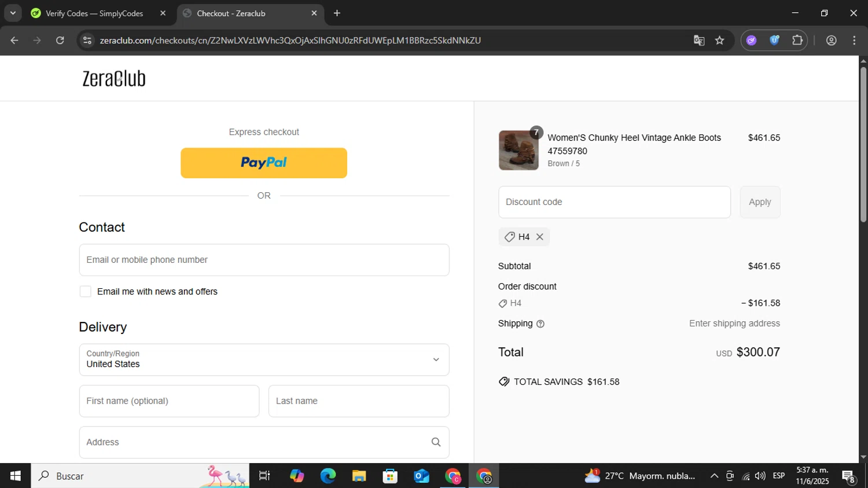Image resolution: width=868 pixels, height=488 pixels.
Task: Click the address search magnifier icon
Action: 436,442
